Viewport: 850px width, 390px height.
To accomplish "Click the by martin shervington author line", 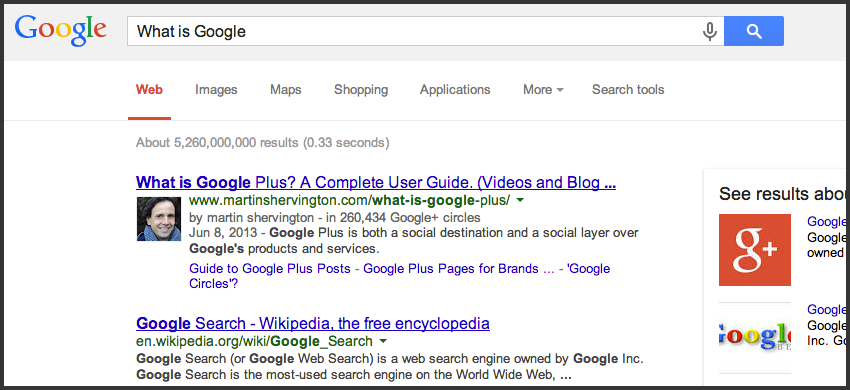I will click(x=334, y=218).
